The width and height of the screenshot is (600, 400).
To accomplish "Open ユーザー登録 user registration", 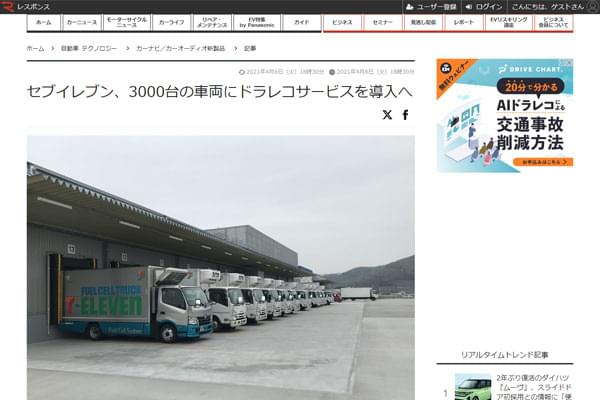I will click(x=432, y=7).
